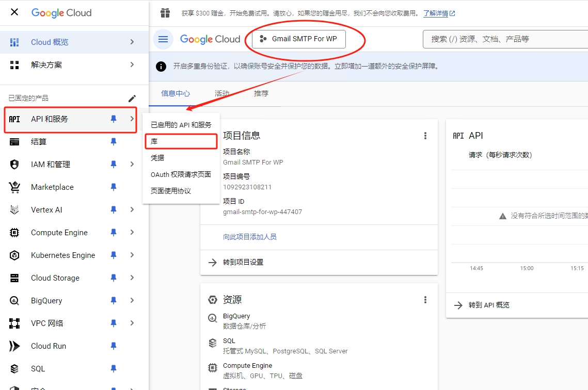The height and width of the screenshot is (390, 588).
Task: Click the IAM 和管理 shield icon
Action: coord(14,164)
